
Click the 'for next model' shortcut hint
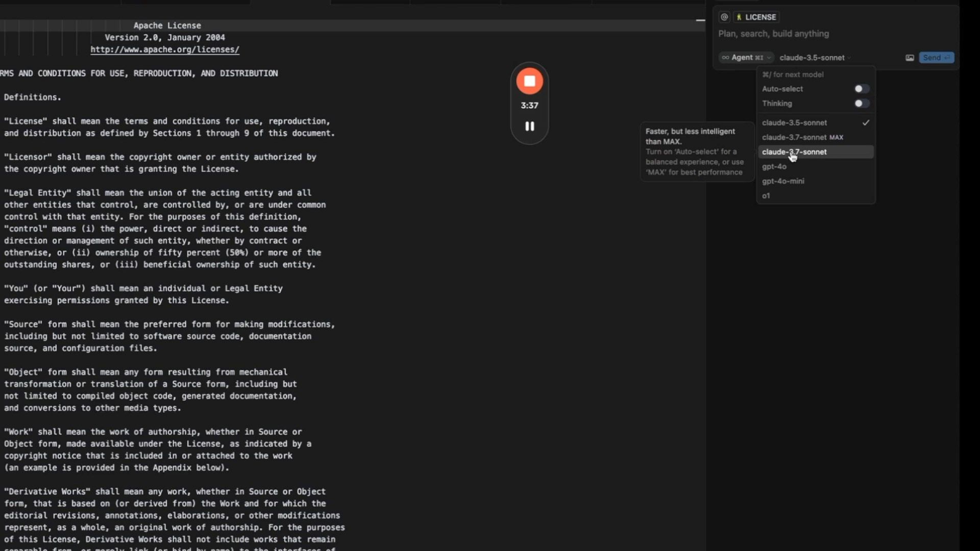793,74
